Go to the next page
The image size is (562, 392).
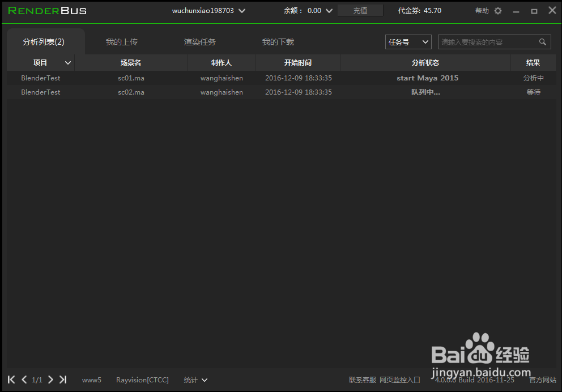[x=50, y=380]
